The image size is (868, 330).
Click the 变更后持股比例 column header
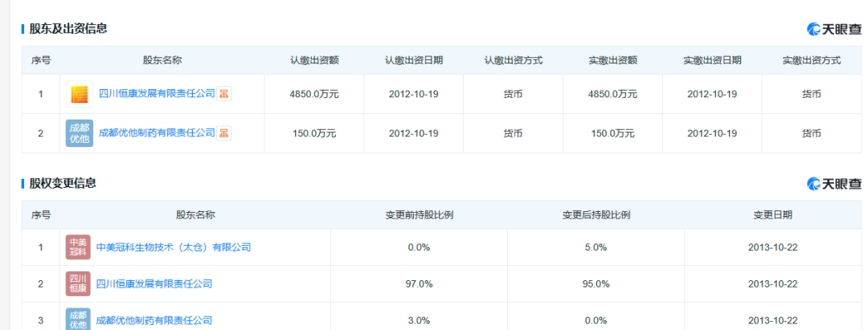point(596,215)
